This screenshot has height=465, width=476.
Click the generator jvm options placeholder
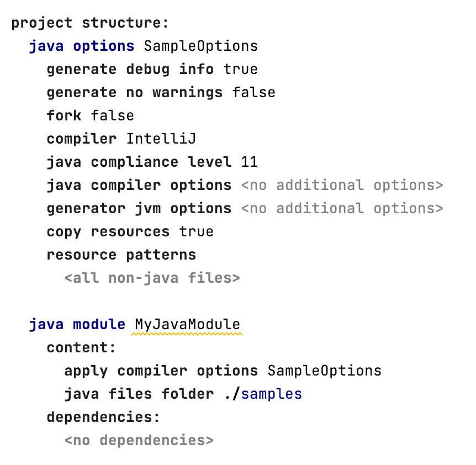tap(342, 208)
